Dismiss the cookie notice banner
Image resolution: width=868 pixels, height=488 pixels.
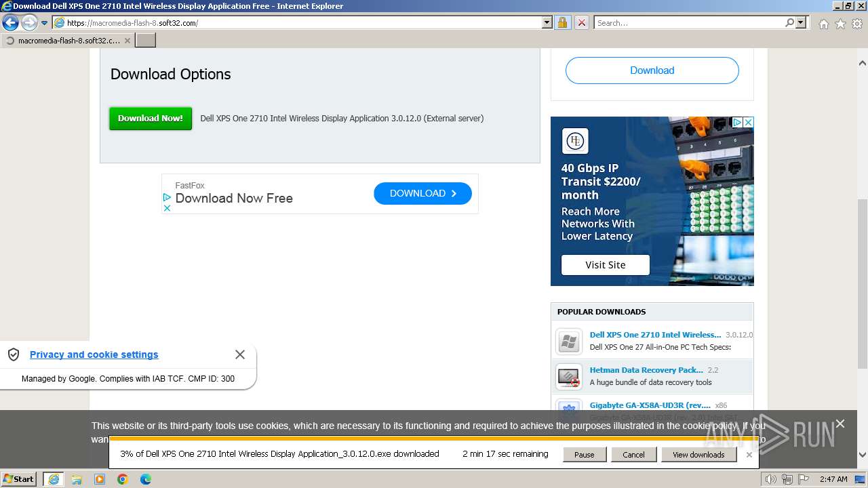(x=840, y=424)
